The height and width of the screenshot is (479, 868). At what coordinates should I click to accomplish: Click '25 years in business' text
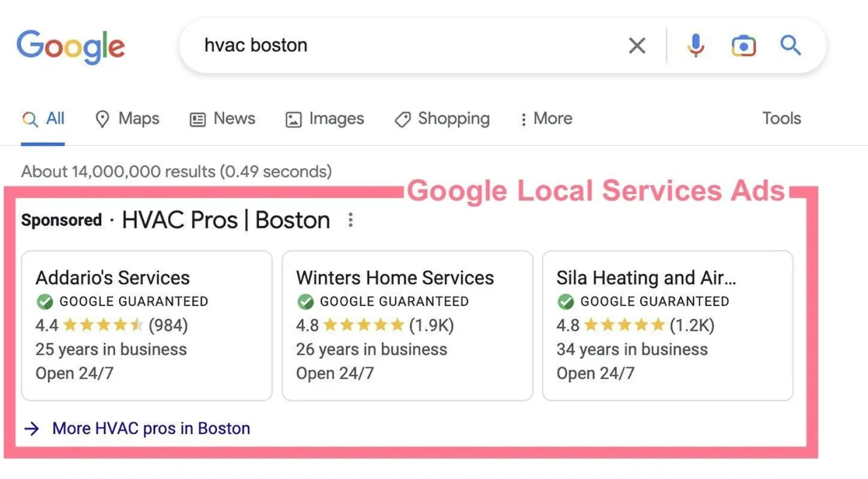111,349
